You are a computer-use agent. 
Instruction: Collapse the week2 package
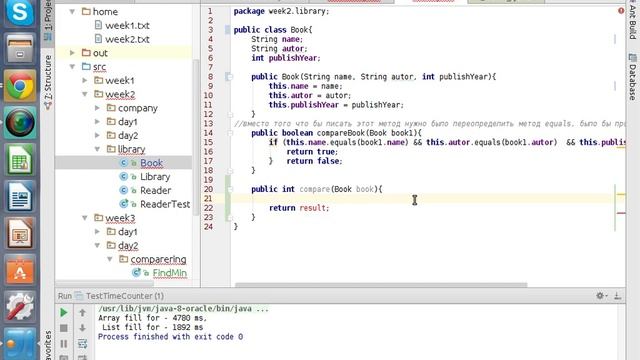85,94
